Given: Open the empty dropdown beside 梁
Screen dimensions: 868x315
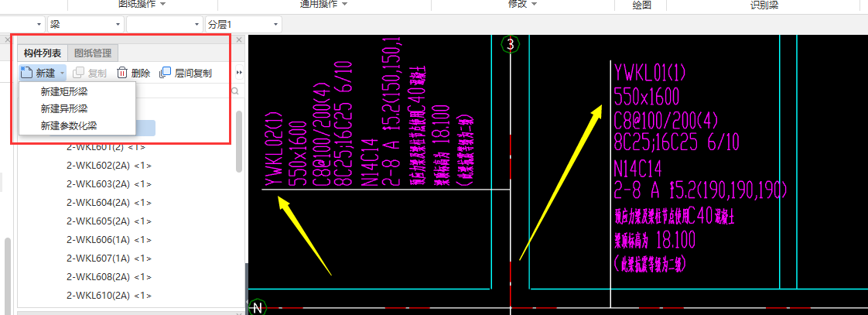Looking at the screenshot, I should point(165,24).
